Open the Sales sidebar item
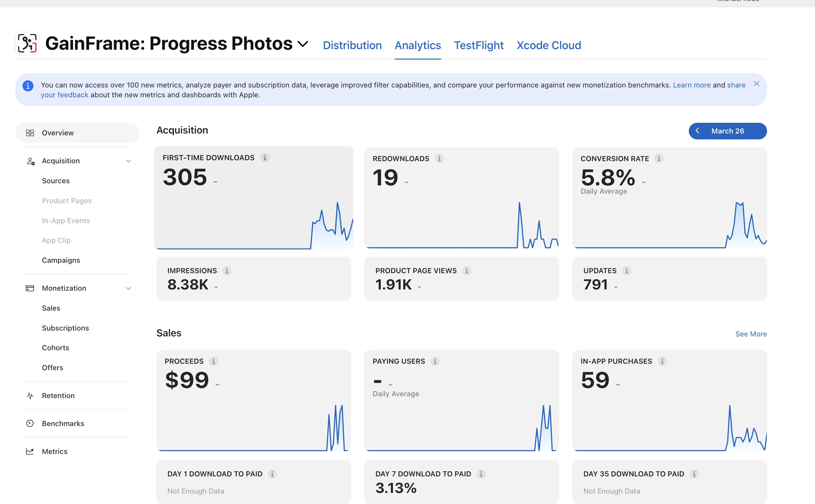Image resolution: width=815 pixels, height=504 pixels. (51, 308)
